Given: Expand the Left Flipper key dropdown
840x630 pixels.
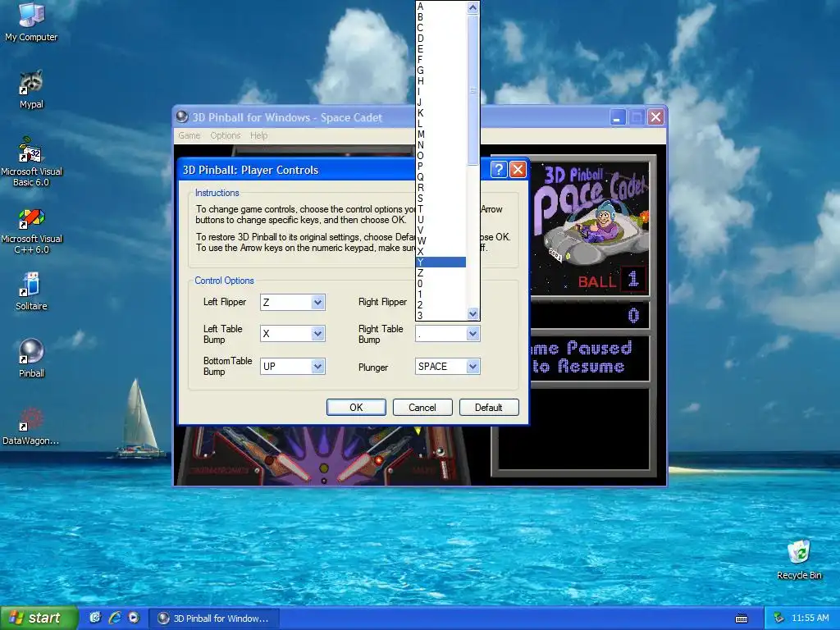Looking at the screenshot, I should tap(317, 302).
